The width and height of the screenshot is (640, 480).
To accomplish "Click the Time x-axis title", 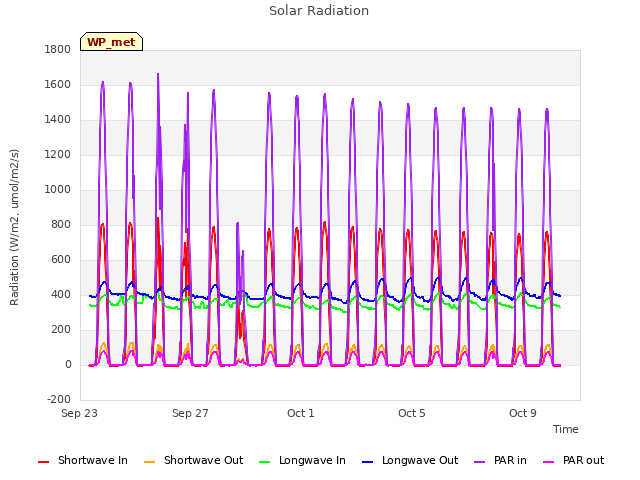I will pos(566,429).
